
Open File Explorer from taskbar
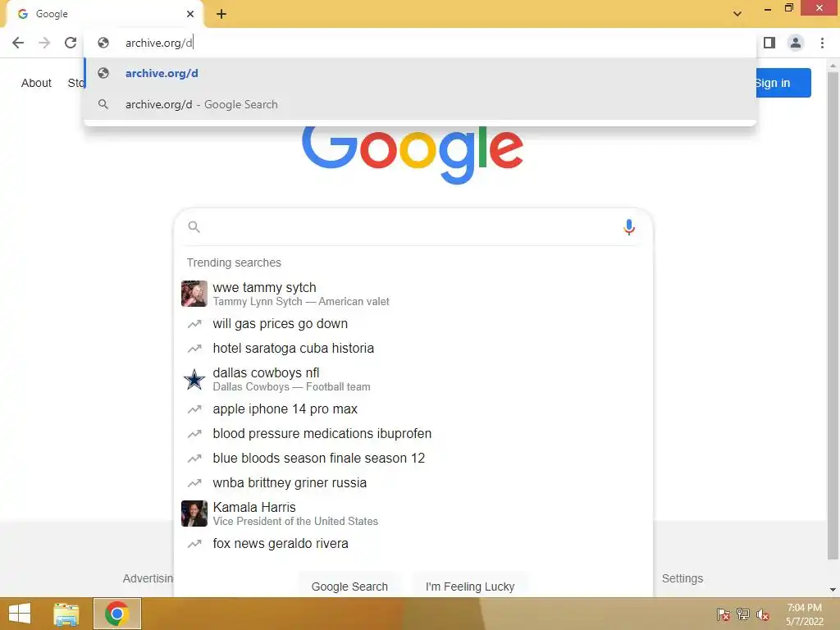66,614
